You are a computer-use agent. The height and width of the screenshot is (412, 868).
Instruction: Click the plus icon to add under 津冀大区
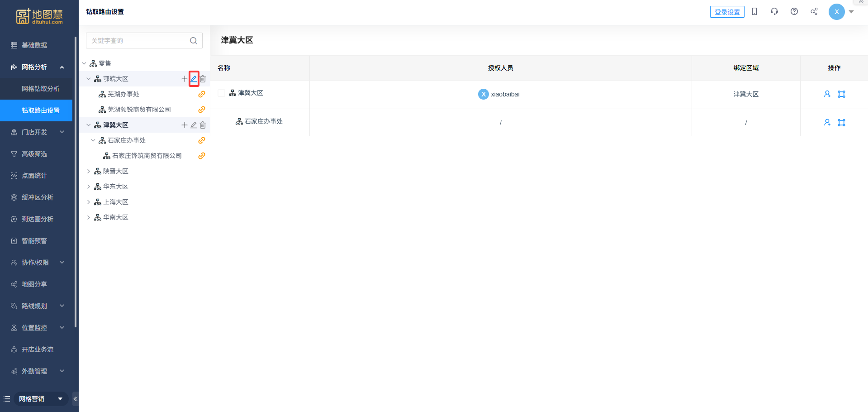tap(184, 125)
